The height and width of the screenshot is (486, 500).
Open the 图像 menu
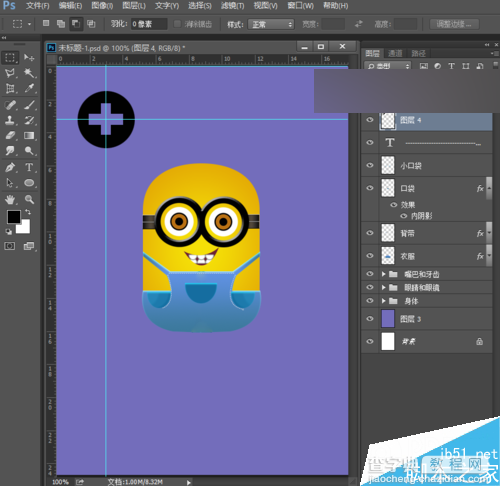click(102, 6)
